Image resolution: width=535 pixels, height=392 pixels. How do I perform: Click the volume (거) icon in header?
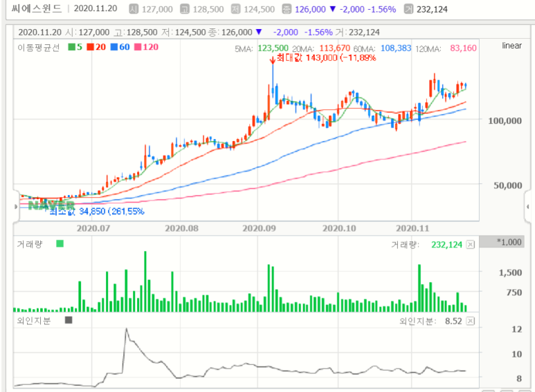pos(408,9)
